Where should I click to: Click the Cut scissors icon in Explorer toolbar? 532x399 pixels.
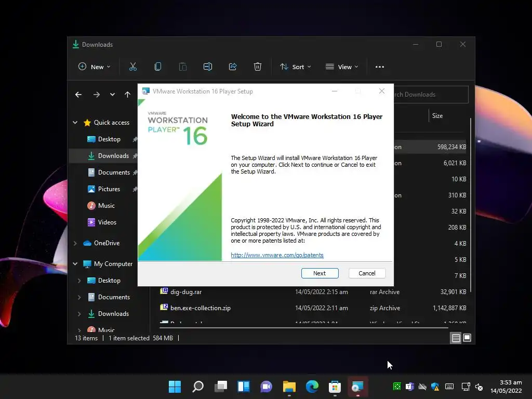(x=132, y=67)
